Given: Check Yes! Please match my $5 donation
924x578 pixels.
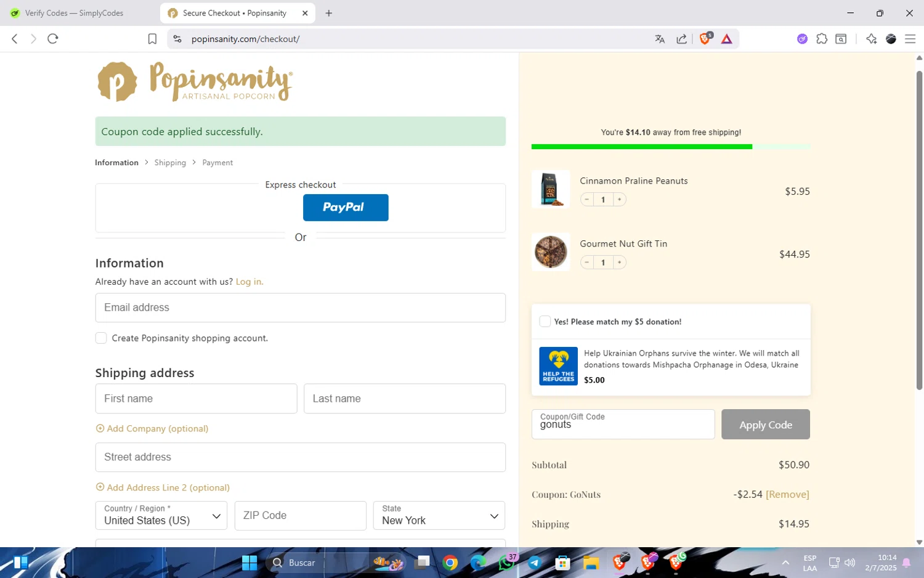Looking at the screenshot, I should coord(545,322).
